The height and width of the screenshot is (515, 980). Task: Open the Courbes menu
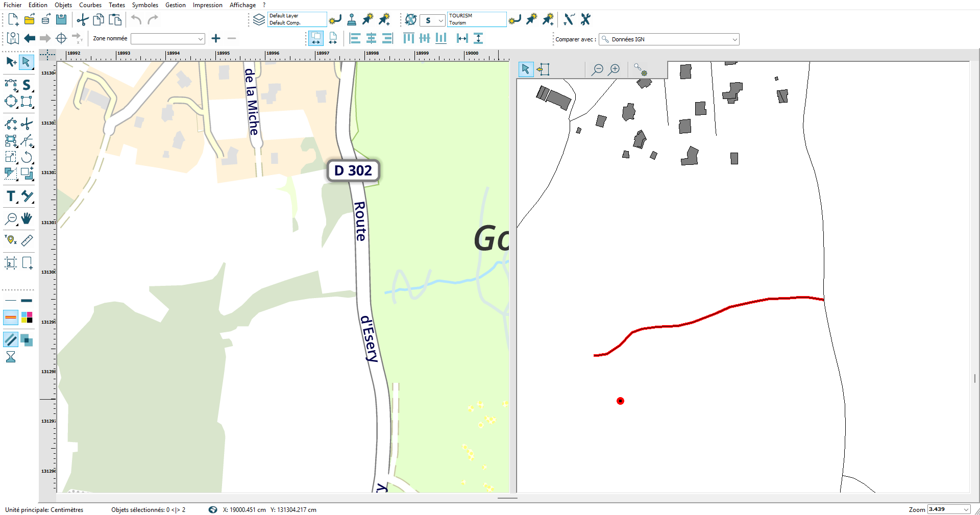coord(90,5)
